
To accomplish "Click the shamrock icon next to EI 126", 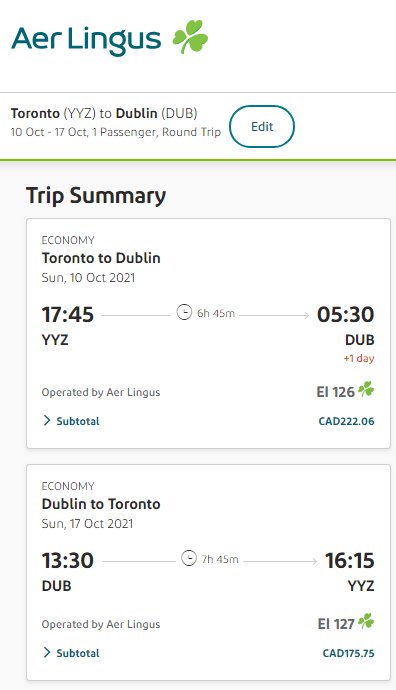I will tap(366, 389).
